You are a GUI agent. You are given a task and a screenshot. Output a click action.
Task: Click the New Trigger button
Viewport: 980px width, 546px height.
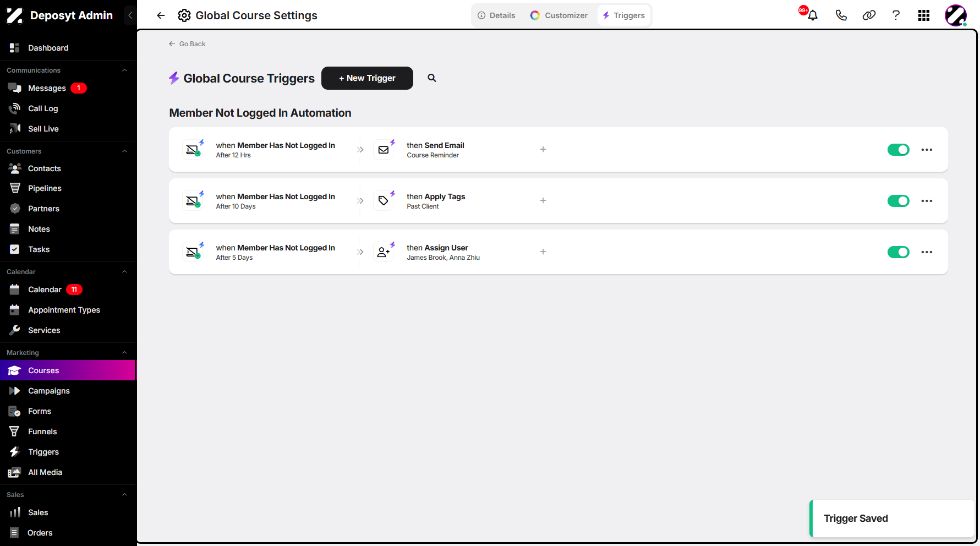(367, 78)
